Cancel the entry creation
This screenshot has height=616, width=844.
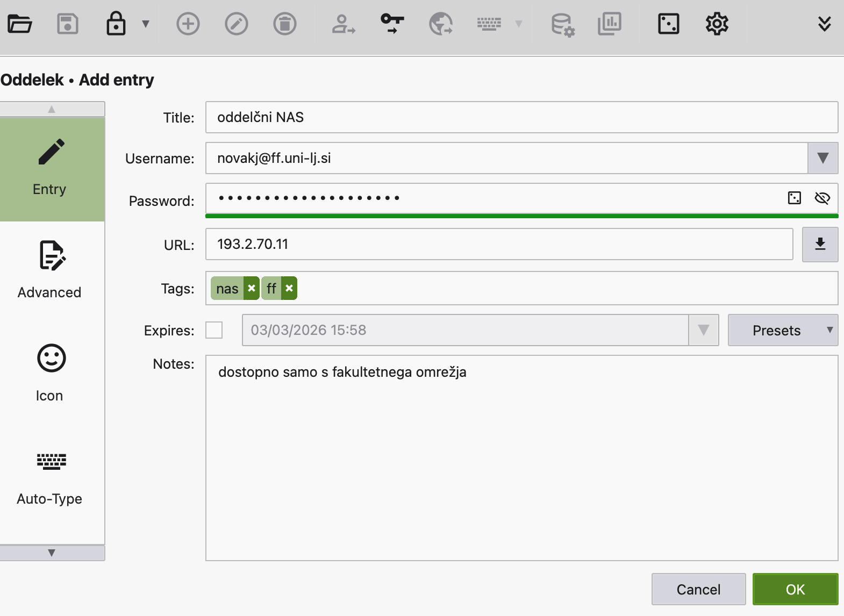pyautogui.click(x=699, y=589)
